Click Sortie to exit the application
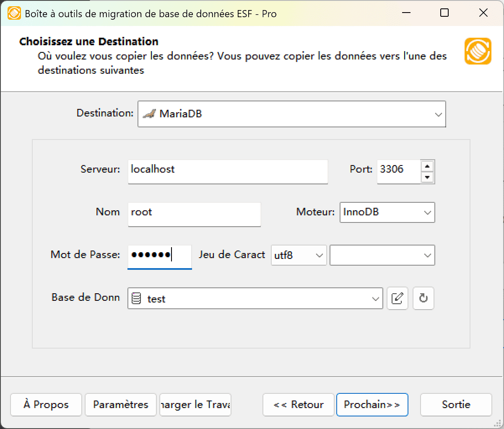This screenshot has width=504, height=429. point(456,404)
